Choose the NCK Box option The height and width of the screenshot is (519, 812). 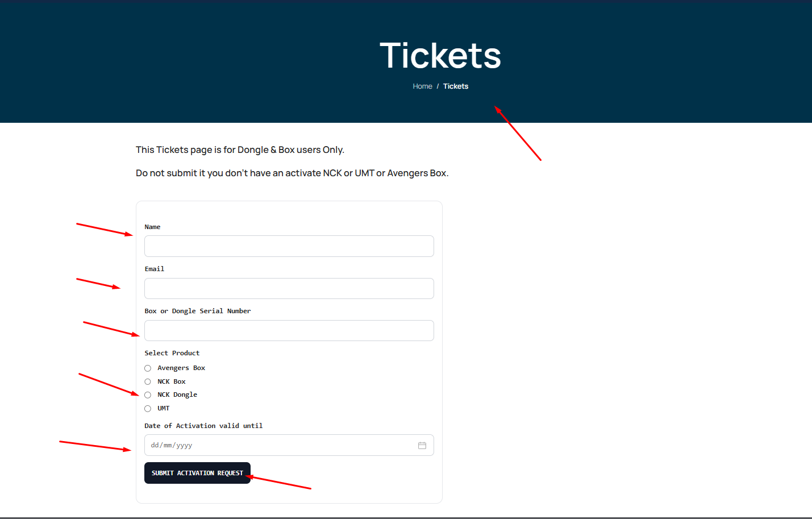(x=148, y=382)
